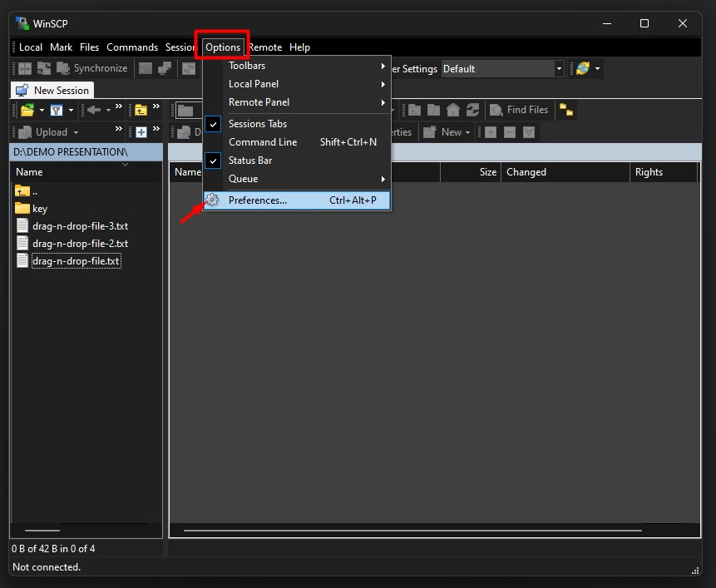The image size is (716, 588).
Task: Click the remote Changed column header
Action: [565, 172]
